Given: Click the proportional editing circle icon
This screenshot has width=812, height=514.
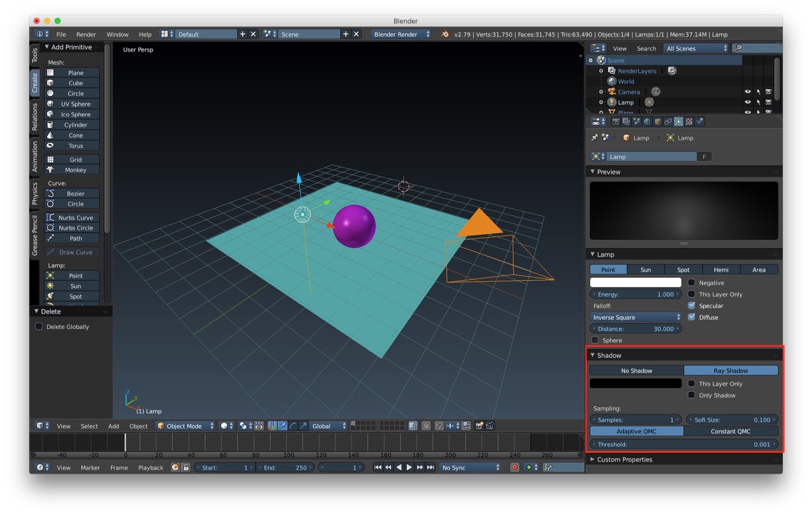Looking at the screenshot, I should (x=425, y=426).
